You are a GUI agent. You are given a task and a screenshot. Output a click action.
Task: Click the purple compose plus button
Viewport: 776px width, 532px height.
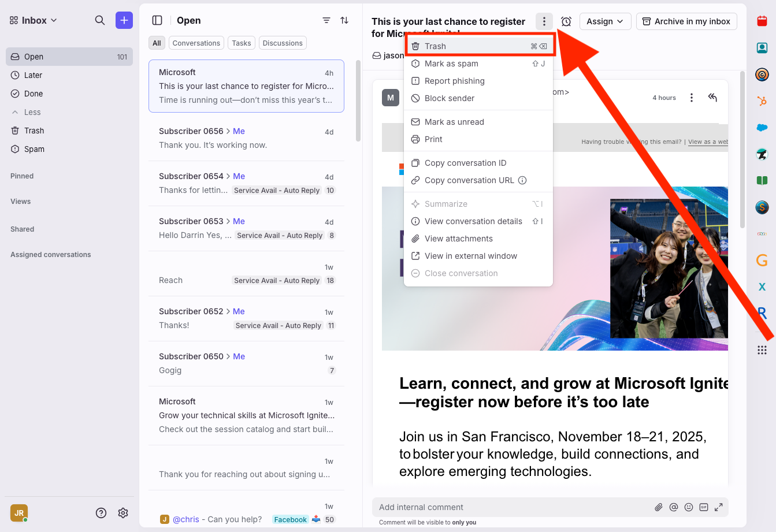pyautogui.click(x=124, y=20)
